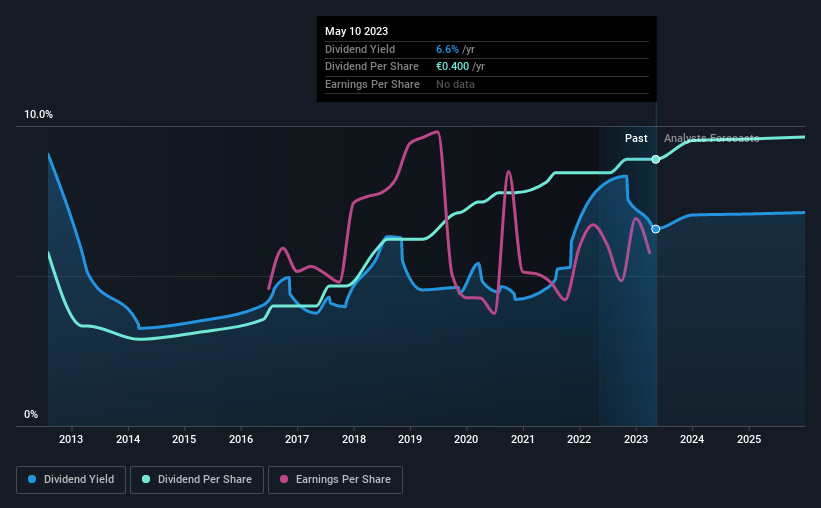Click the 2025 x-axis label
The width and height of the screenshot is (821, 508).
click(749, 439)
